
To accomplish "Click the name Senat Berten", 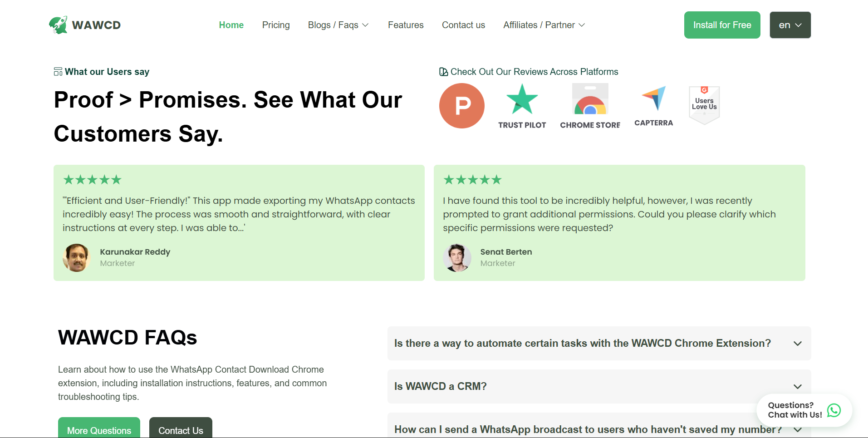I will point(506,252).
